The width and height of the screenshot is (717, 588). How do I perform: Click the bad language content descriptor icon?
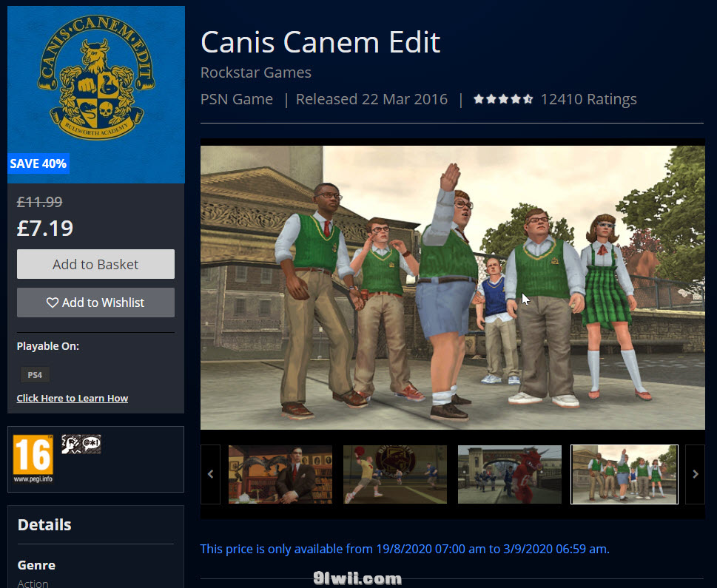click(x=92, y=444)
